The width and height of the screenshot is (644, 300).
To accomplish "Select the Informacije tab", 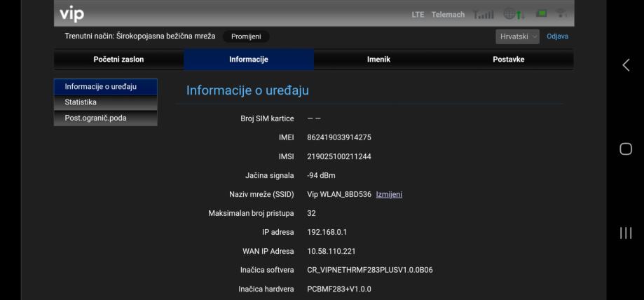I will coord(249,60).
